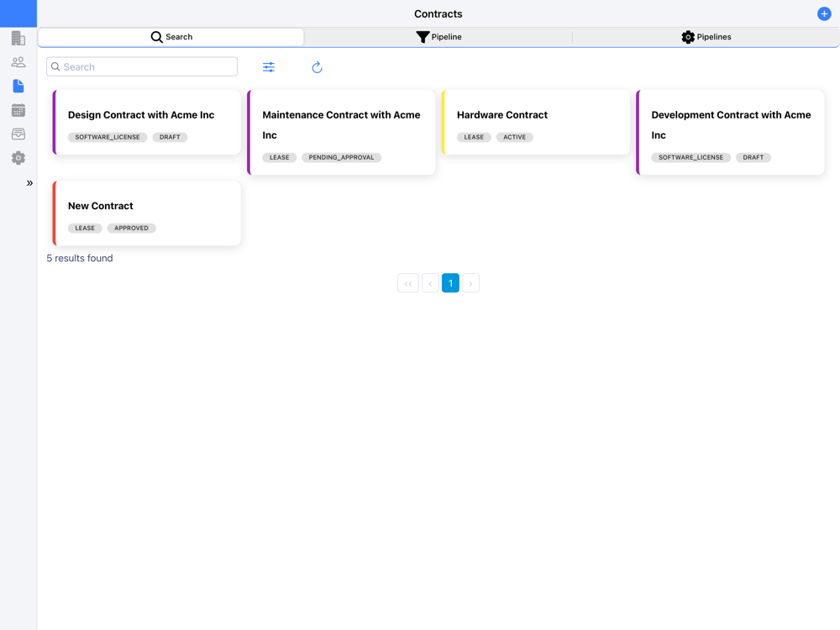Screen dimensions: 840x630
Task: Click SOFTWARE_LICENSE tag on Design Contract
Action: (x=108, y=137)
